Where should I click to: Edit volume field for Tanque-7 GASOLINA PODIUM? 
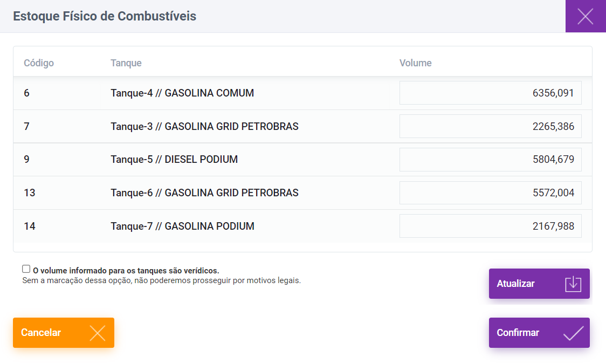click(x=491, y=226)
